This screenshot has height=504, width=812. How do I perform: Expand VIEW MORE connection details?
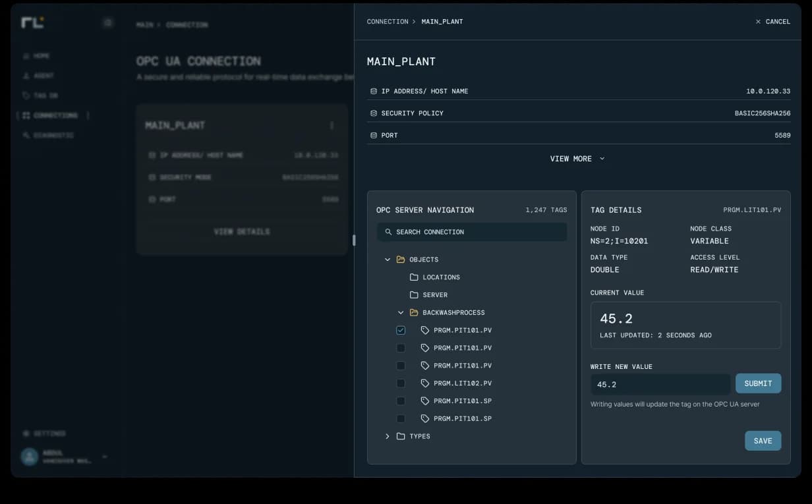pos(578,159)
